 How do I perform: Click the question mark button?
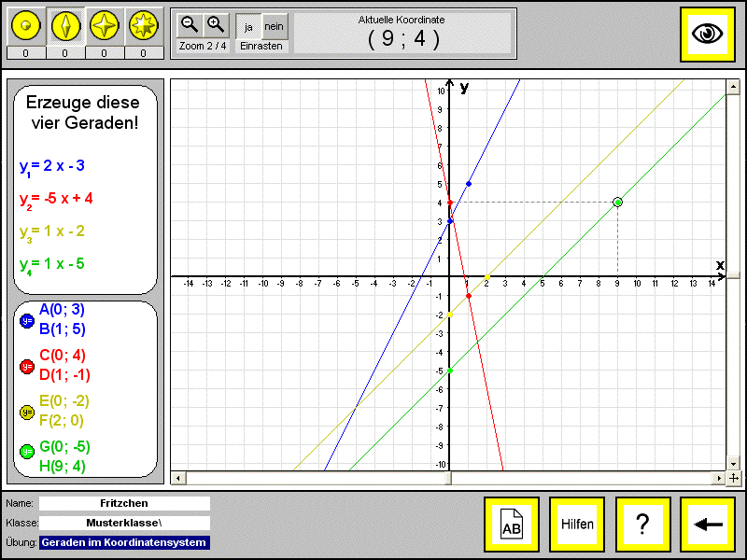[x=642, y=525]
